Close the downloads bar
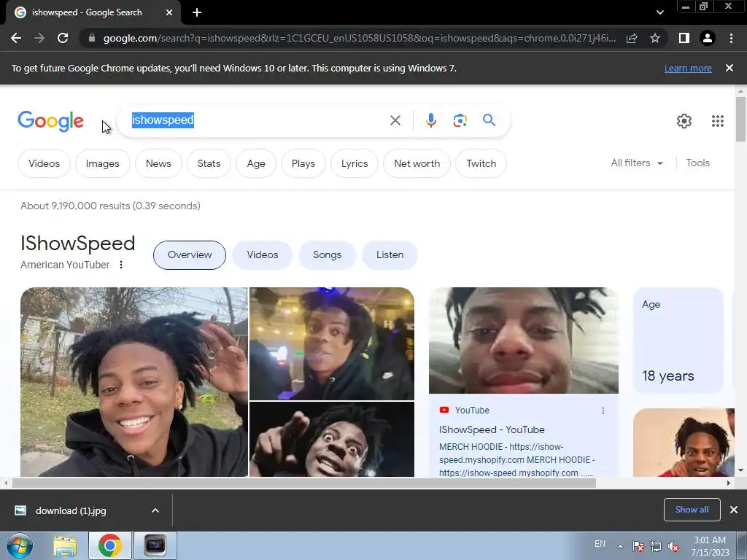The width and height of the screenshot is (747, 560). coord(734,510)
